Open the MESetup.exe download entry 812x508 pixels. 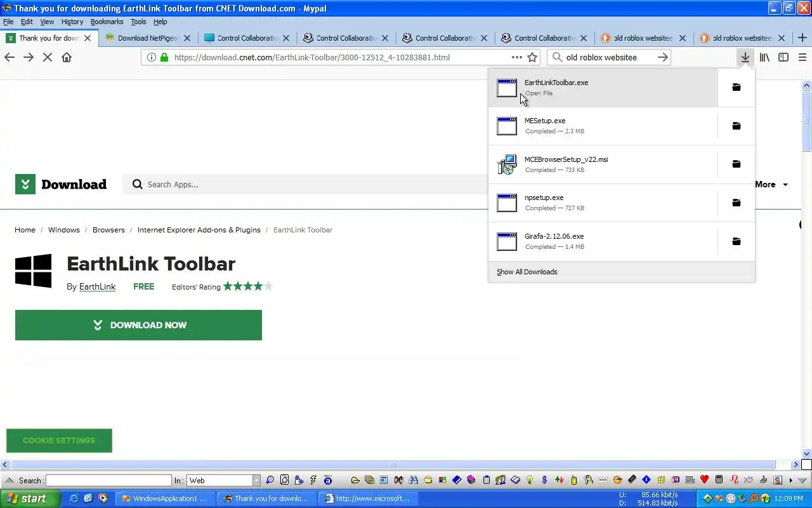pos(603,126)
